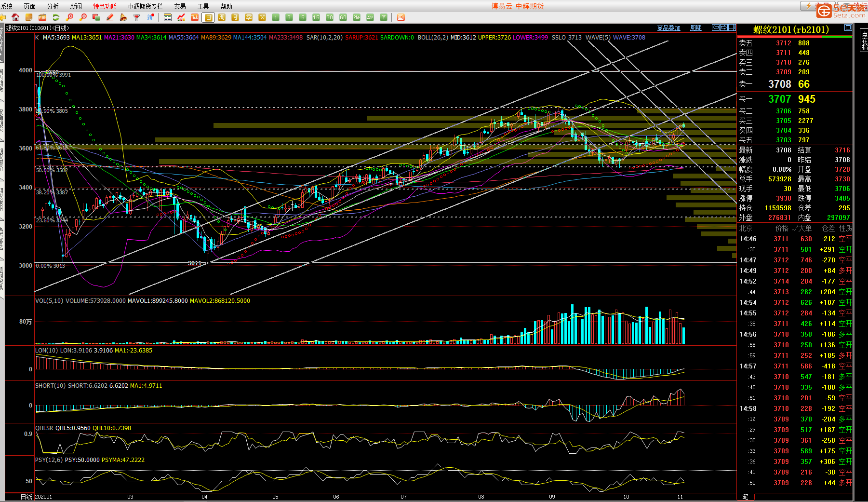Screen dimensions: 868x502
Task: Open the 分析 menu
Action: (53, 6)
